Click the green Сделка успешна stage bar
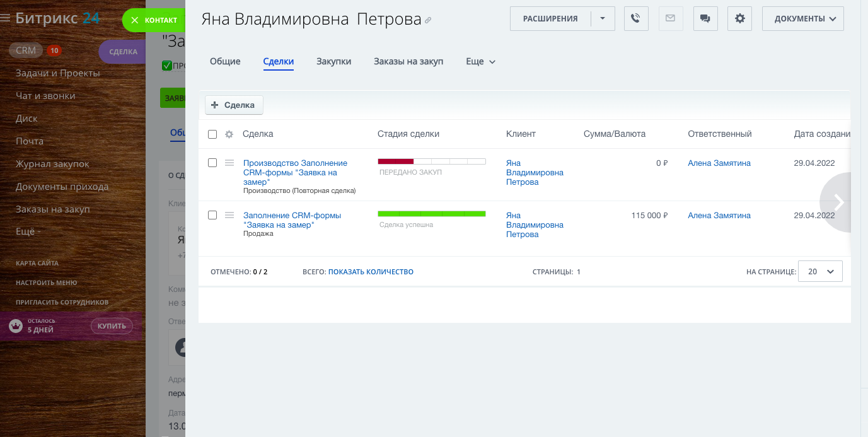The height and width of the screenshot is (437, 868). 431,214
